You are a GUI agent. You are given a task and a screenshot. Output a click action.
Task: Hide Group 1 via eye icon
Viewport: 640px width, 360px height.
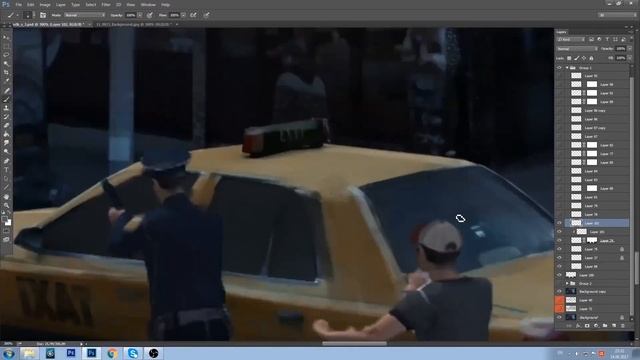point(559,68)
